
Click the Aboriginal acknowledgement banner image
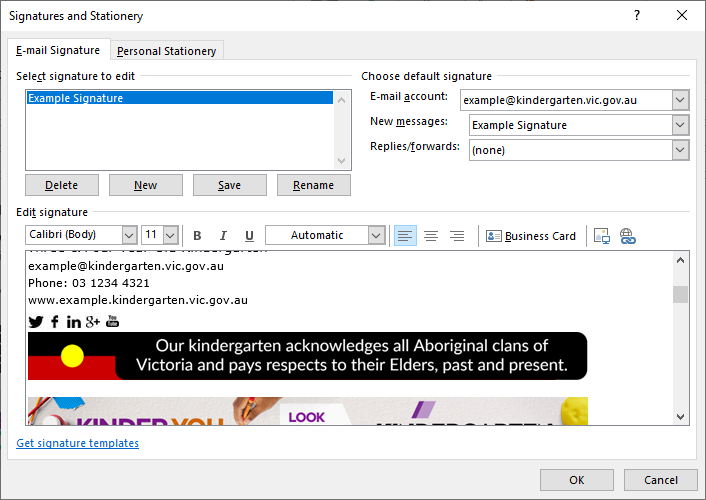click(308, 356)
